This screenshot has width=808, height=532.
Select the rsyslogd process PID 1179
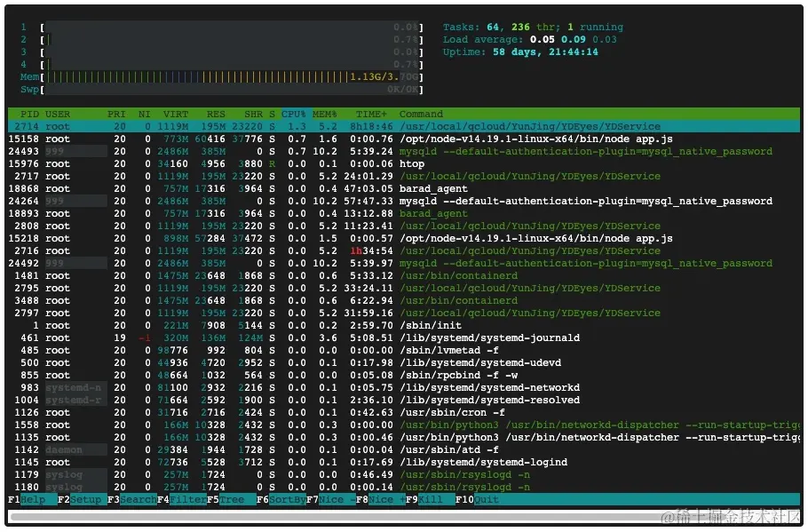(x=404, y=474)
